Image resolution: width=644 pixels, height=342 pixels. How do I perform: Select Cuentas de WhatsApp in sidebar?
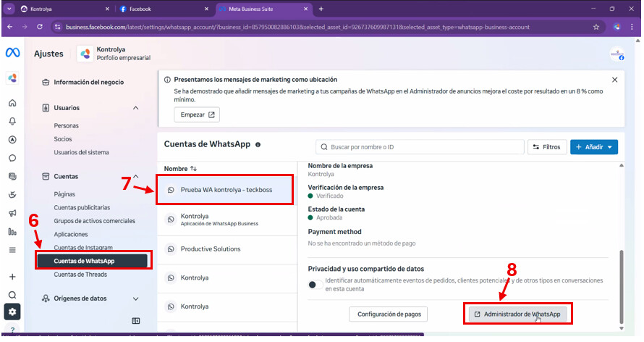tap(94, 261)
